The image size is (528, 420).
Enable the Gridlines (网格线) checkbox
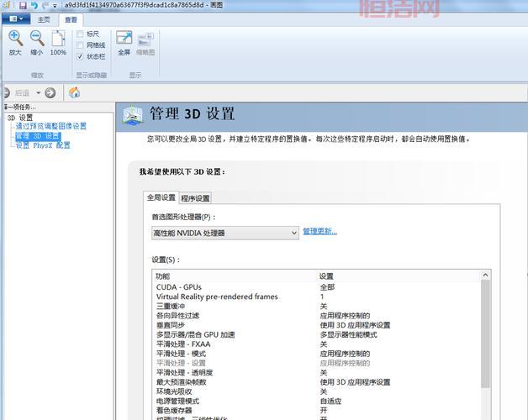[81, 45]
